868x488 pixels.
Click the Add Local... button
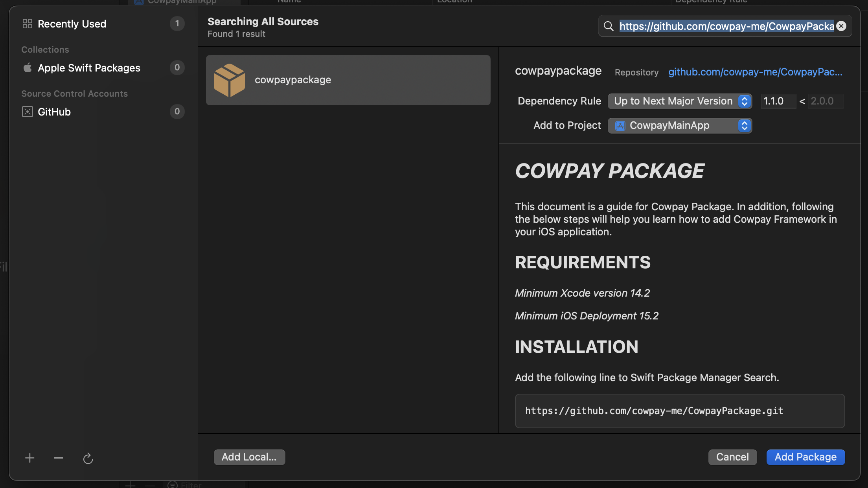point(249,457)
